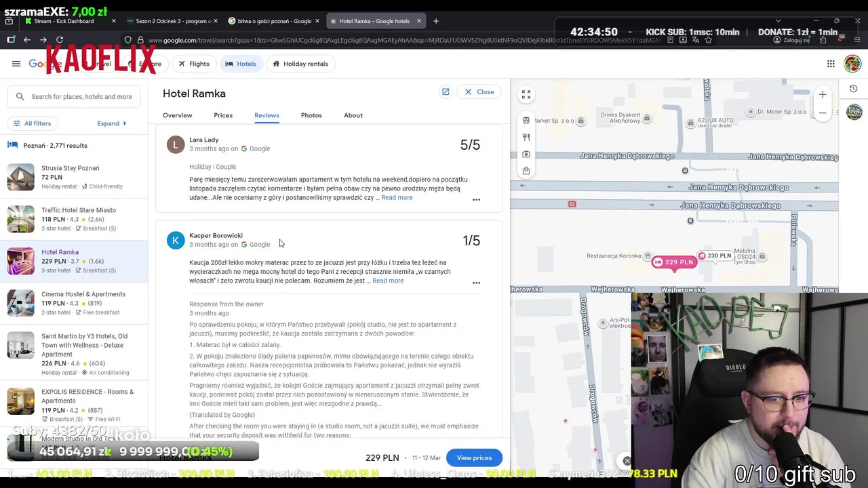The width and height of the screenshot is (868, 488).
Task: Click the Restauracja Koronka map marker
Action: pyautogui.click(x=648, y=256)
